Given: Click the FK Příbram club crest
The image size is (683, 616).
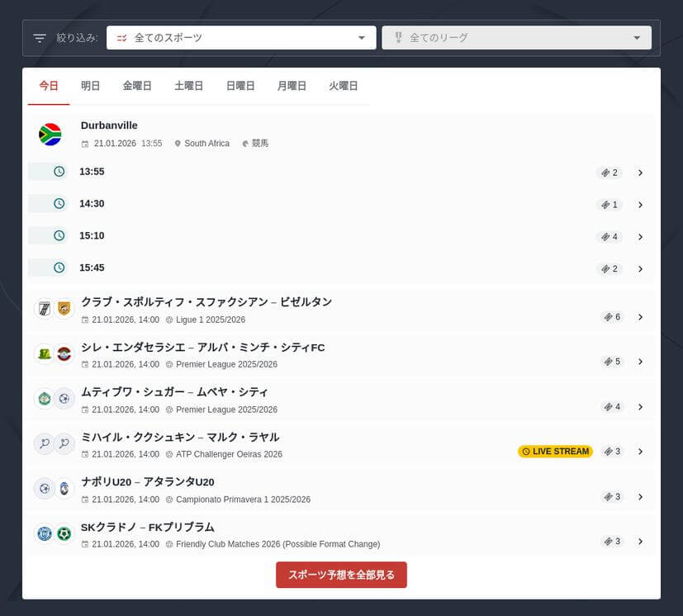Looking at the screenshot, I should [66, 533].
